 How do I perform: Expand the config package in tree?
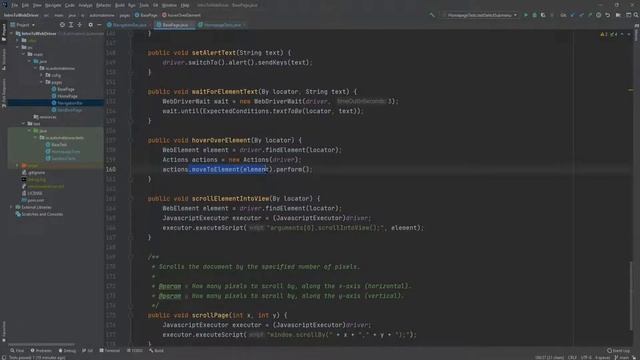point(41,75)
